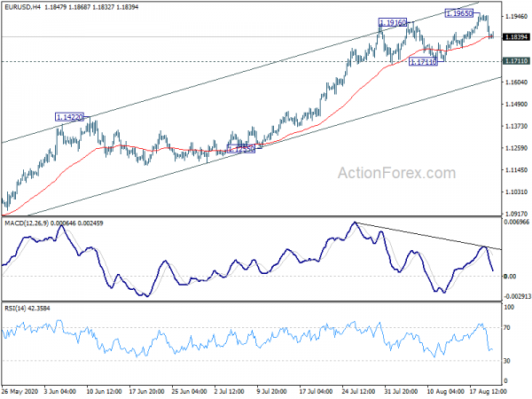Click the RSI 100 scale value
The height and width of the screenshot is (399, 532).
click(x=509, y=308)
